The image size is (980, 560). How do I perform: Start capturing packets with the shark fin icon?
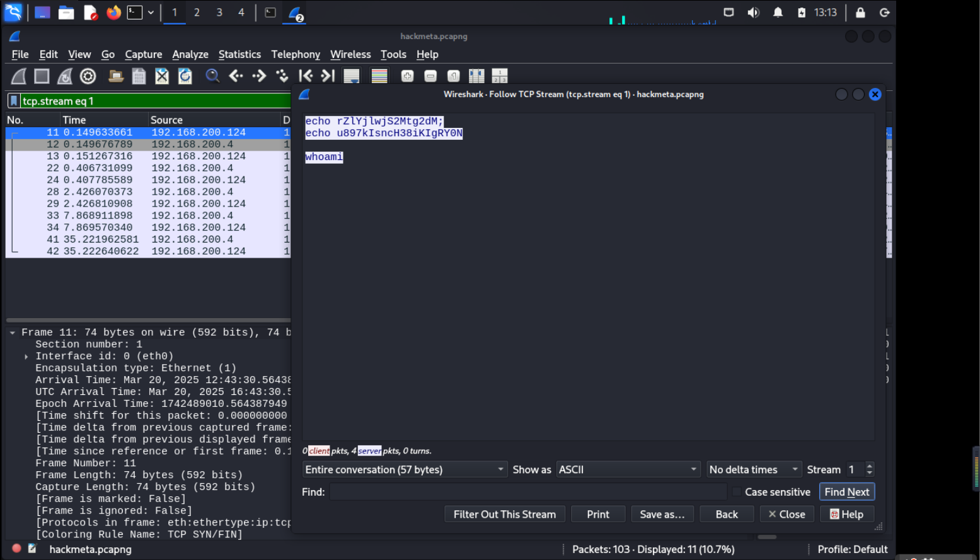click(x=19, y=76)
